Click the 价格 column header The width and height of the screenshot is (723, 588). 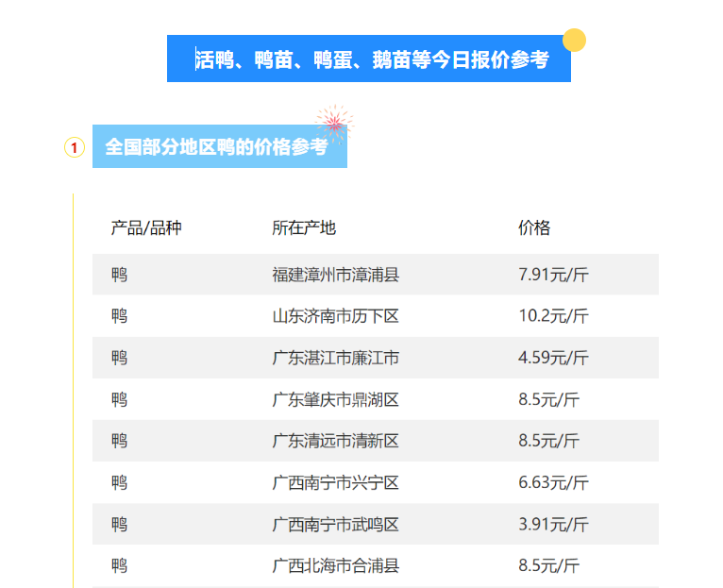(x=534, y=227)
